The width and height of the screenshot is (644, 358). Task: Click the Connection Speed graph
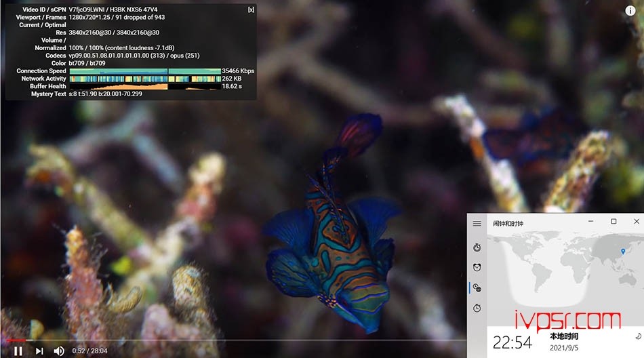(x=145, y=71)
